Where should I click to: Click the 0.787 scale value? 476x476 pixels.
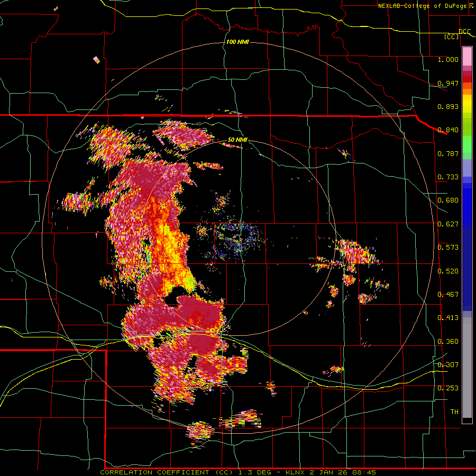448,153
